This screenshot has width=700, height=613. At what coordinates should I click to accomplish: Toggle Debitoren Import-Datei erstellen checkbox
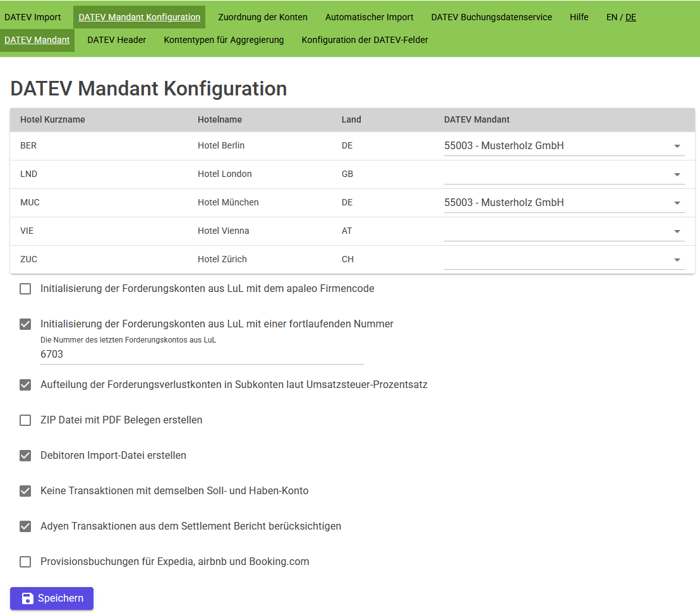point(25,456)
